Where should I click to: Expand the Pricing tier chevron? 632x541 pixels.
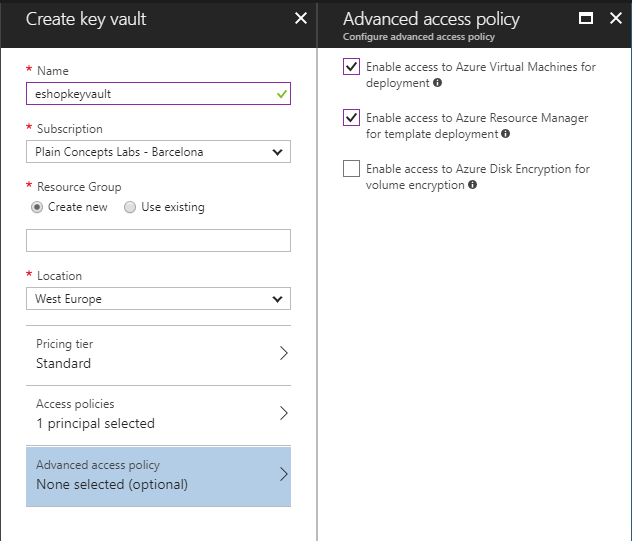coord(283,353)
